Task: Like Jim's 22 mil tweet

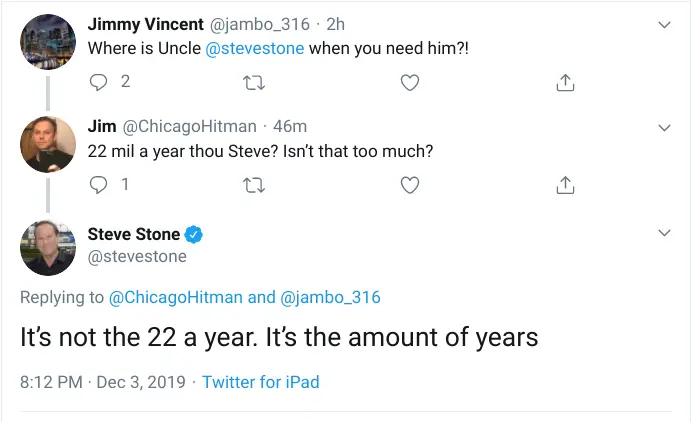Action: tap(409, 184)
